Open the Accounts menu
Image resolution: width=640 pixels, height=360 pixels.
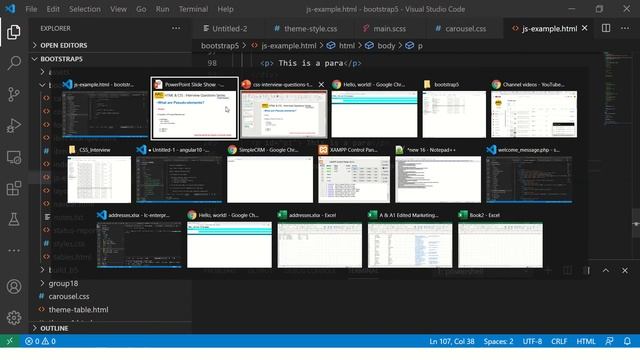(x=13, y=287)
